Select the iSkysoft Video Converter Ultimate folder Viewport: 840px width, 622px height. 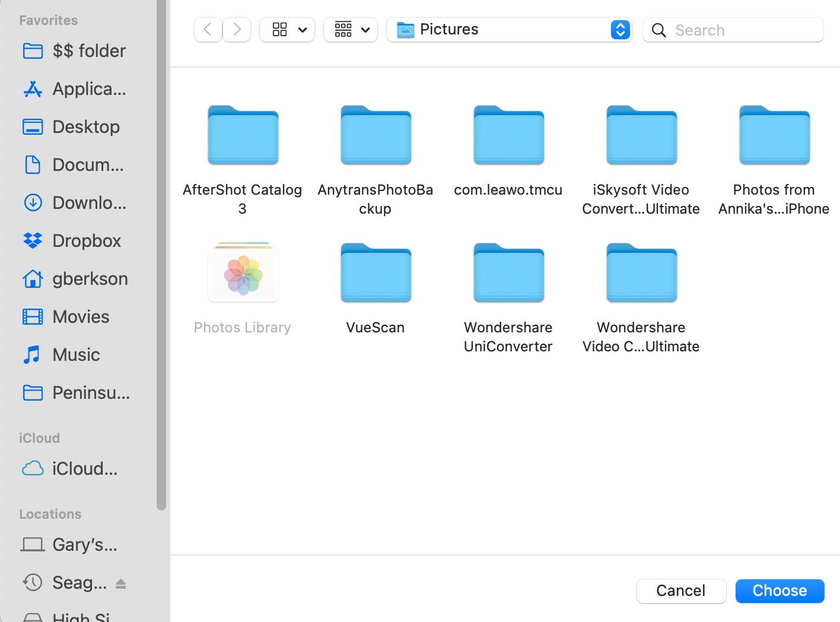pyautogui.click(x=641, y=160)
